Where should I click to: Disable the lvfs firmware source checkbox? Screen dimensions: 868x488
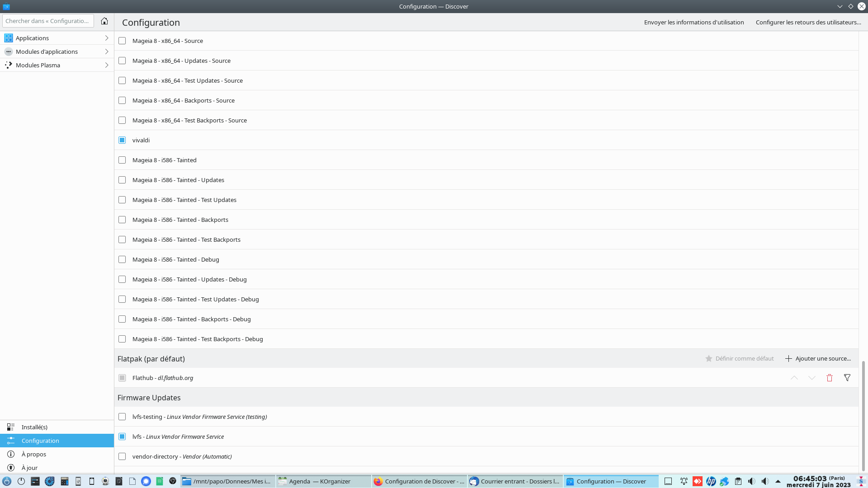pyautogui.click(x=122, y=436)
